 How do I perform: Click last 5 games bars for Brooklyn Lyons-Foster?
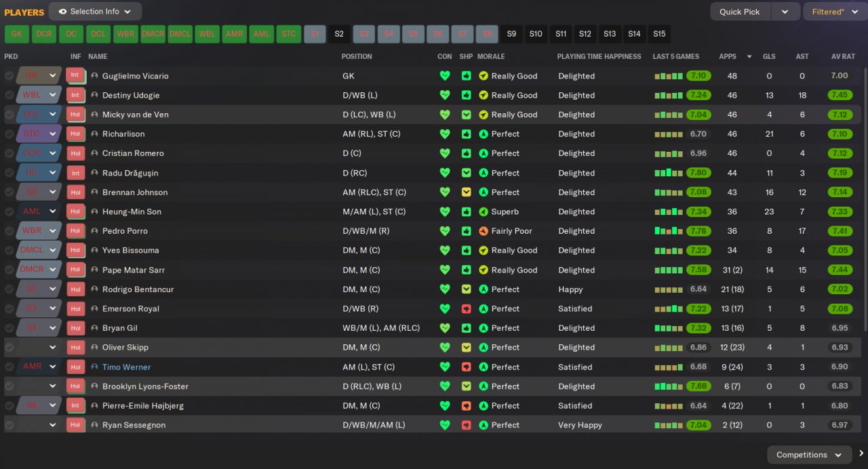(669, 386)
